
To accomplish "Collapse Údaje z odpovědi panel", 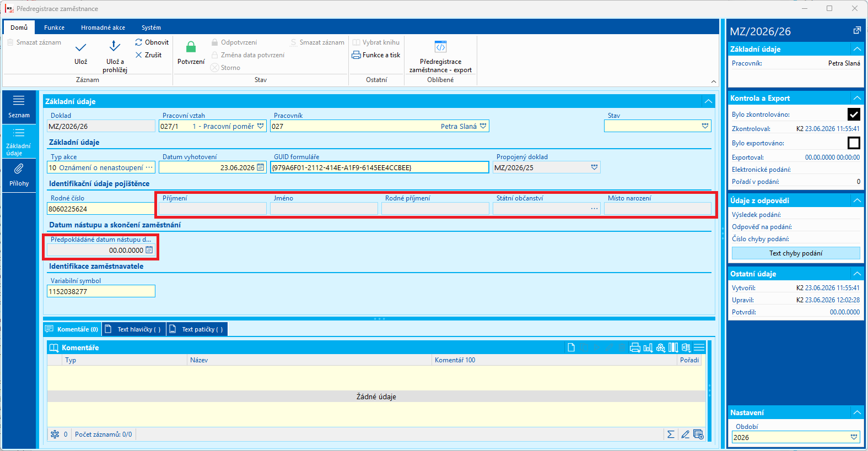I will point(857,200).
